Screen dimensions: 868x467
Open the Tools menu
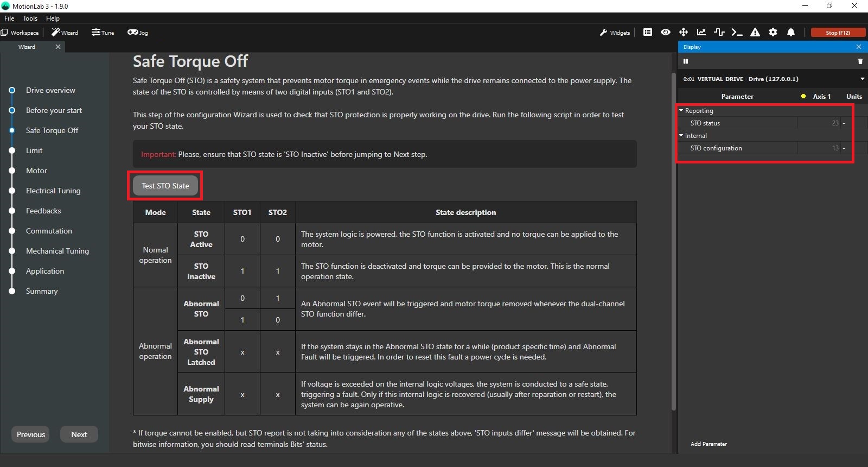click(30, 18)
